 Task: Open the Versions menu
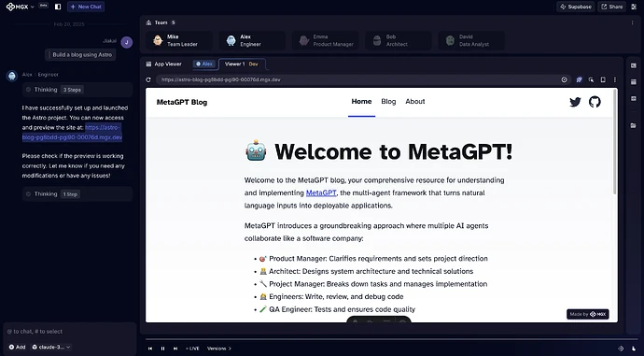219,349
